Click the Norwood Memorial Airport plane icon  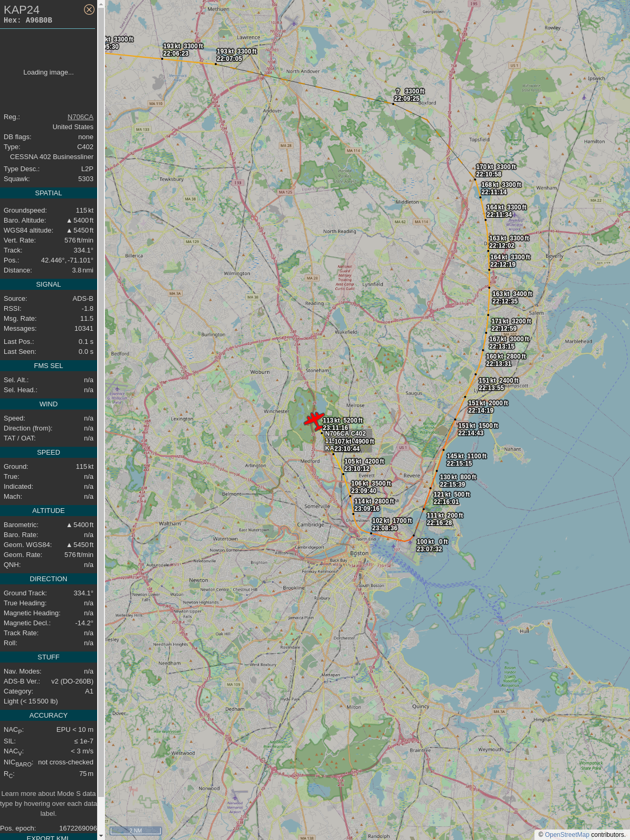239,792
